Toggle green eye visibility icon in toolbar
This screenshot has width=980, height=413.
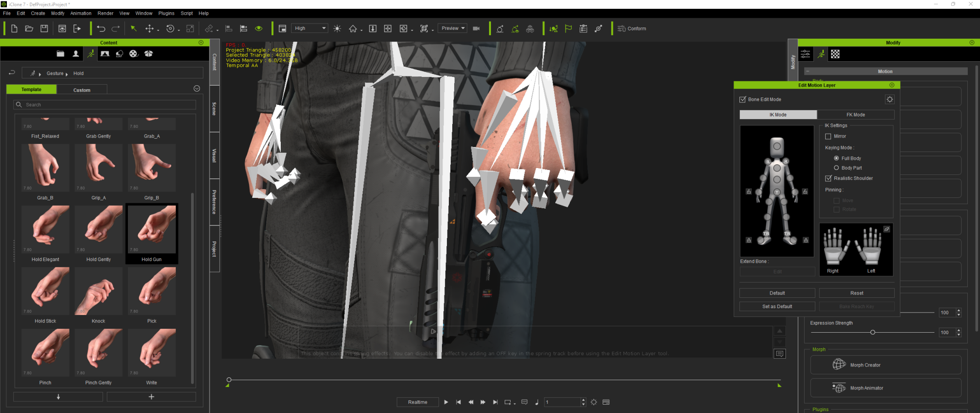[259, 28]
